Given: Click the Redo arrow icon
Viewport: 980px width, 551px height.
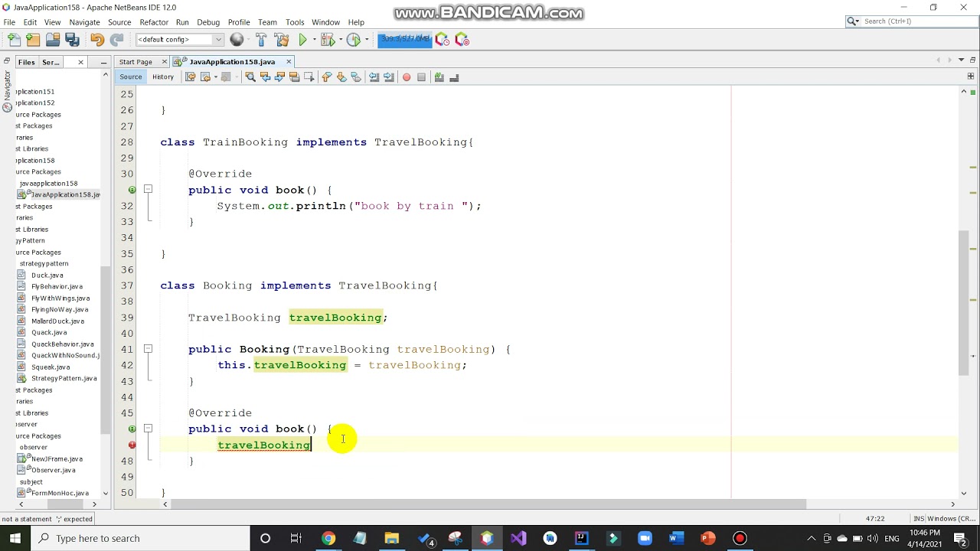Looking at the screenshot, I should tap(116, 40).
